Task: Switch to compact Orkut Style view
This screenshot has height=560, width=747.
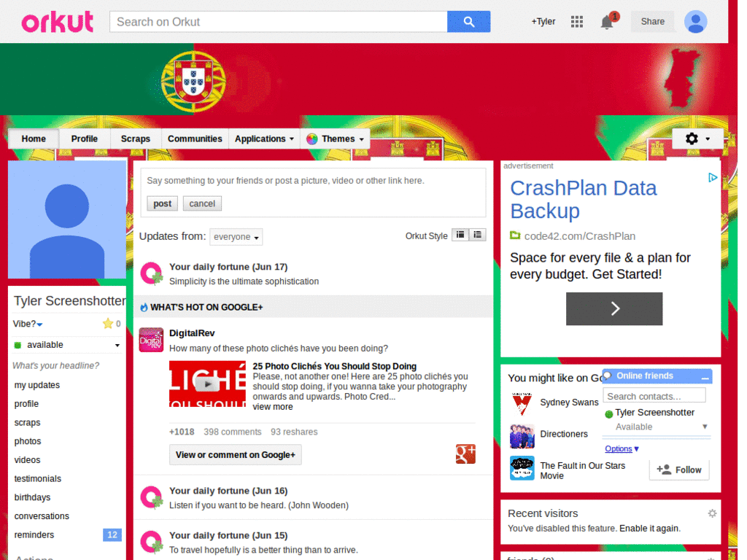Action: coord(460,235)
